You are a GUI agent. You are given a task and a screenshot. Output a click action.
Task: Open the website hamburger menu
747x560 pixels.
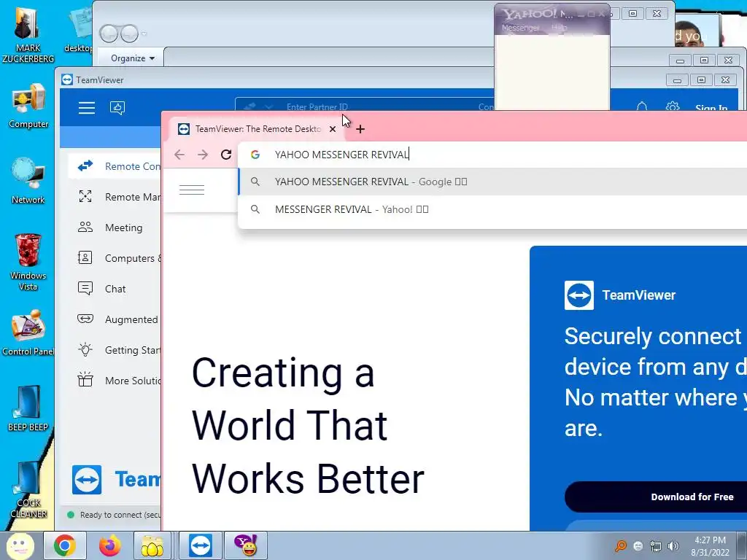click(x=192, y=190)
